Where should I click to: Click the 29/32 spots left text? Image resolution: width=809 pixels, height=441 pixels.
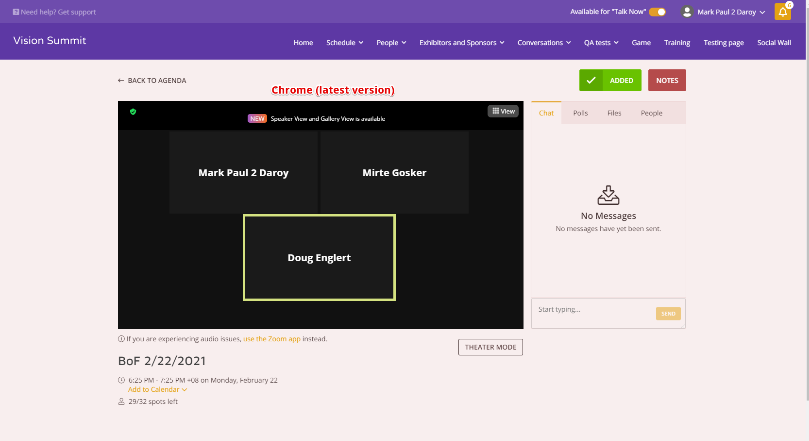[153, 401]
